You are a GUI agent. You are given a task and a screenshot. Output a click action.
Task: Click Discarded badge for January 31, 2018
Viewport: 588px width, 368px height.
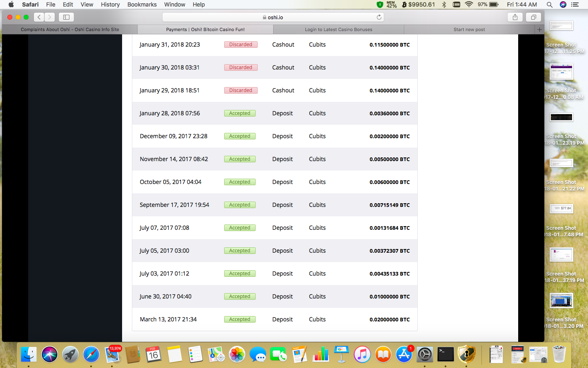[241, 45]
